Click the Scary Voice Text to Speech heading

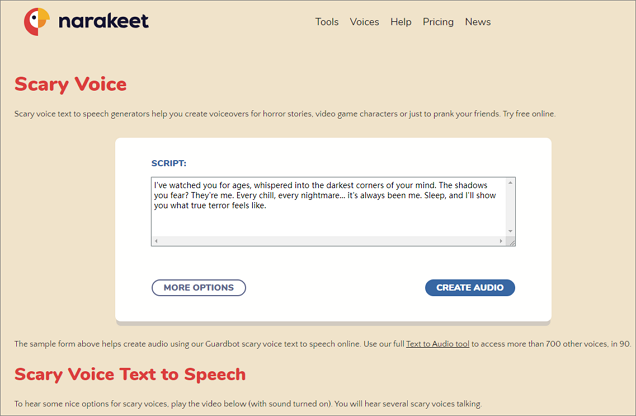pyautogui.click(x=130, y=375)
